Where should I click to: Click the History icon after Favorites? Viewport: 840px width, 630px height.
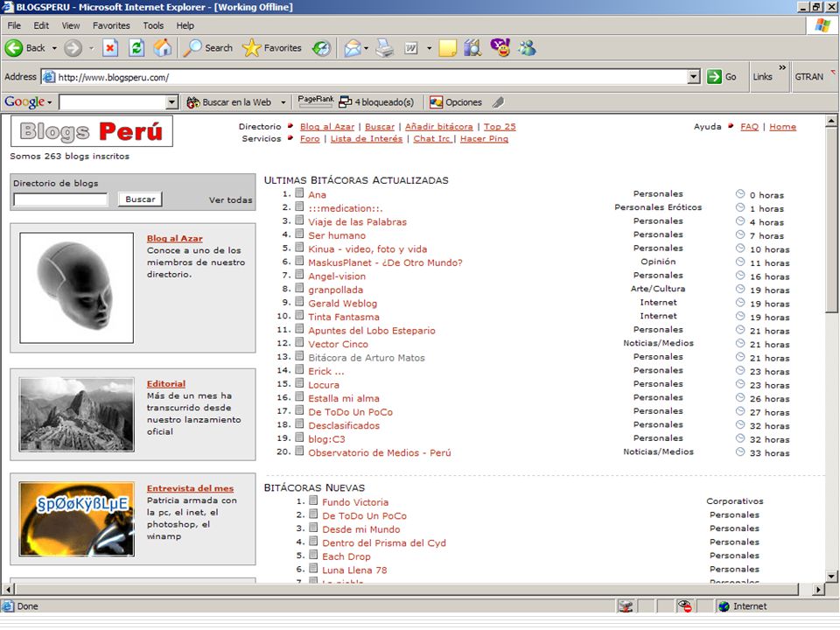[x=321, y=48]
